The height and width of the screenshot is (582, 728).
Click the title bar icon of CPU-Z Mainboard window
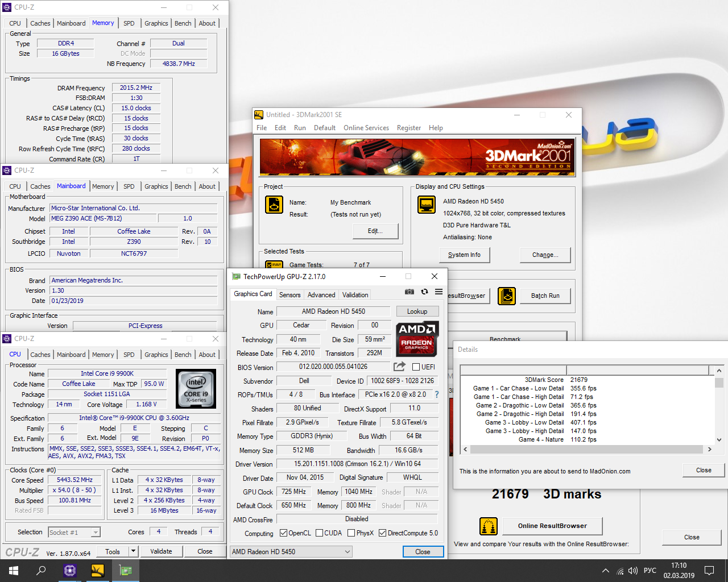pos(7,171)
